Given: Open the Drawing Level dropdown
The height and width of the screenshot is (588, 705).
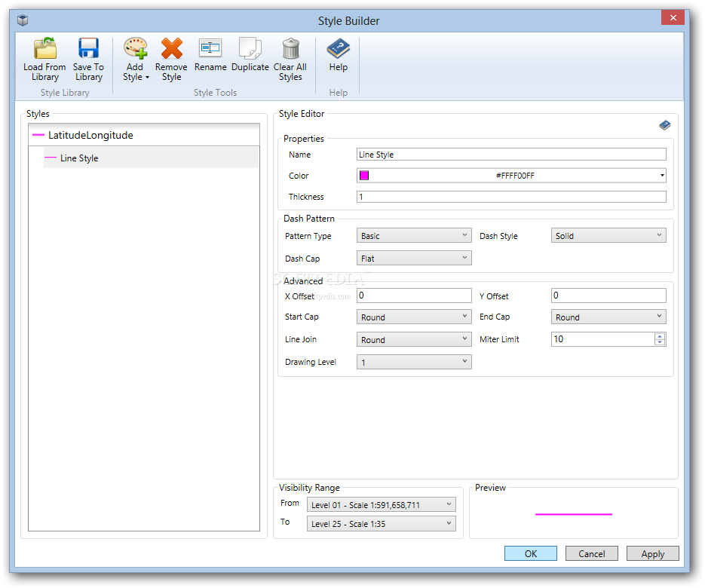Looking at the screenshot, I should tap(414, 362).
